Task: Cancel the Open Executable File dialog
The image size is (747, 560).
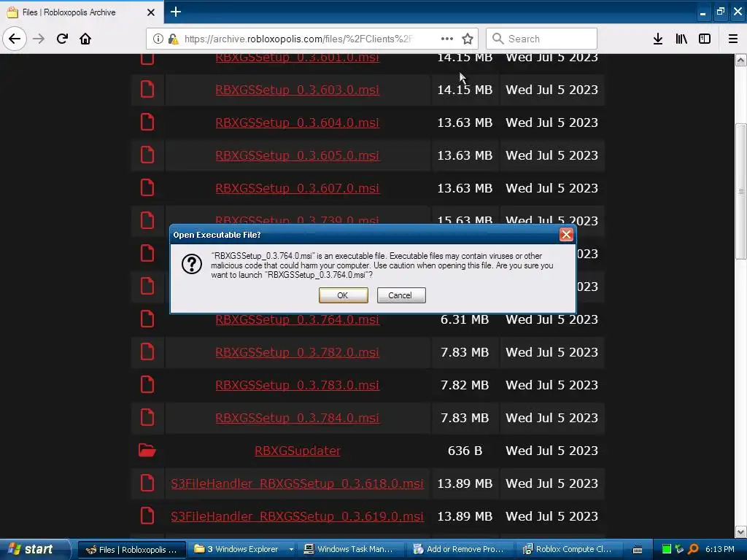Action: 401,295
